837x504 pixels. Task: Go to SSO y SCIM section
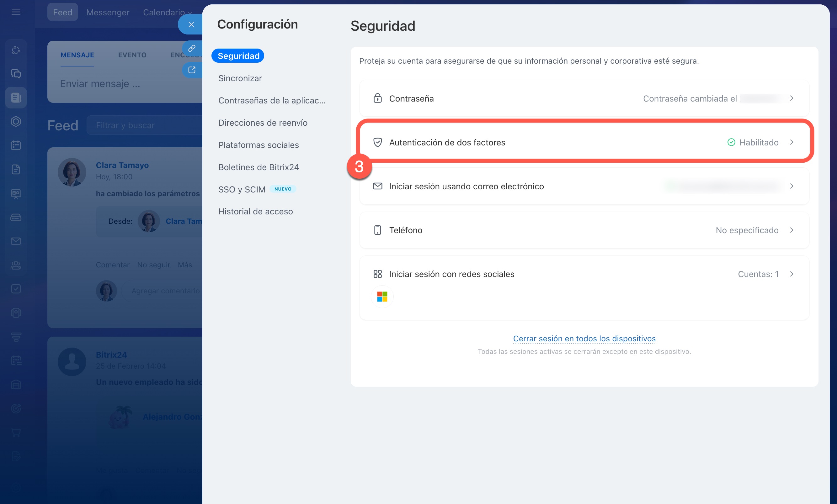(x=242, y=189)
